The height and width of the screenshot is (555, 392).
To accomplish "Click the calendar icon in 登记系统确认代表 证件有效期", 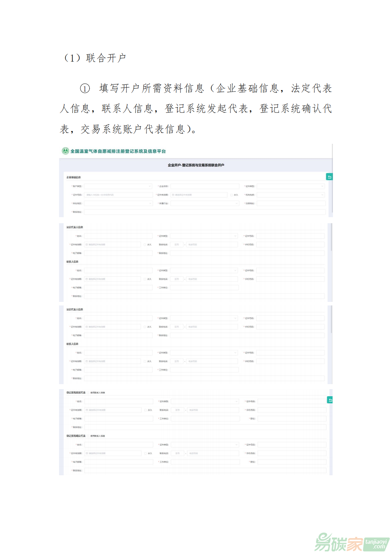I will tap(87, 454).
